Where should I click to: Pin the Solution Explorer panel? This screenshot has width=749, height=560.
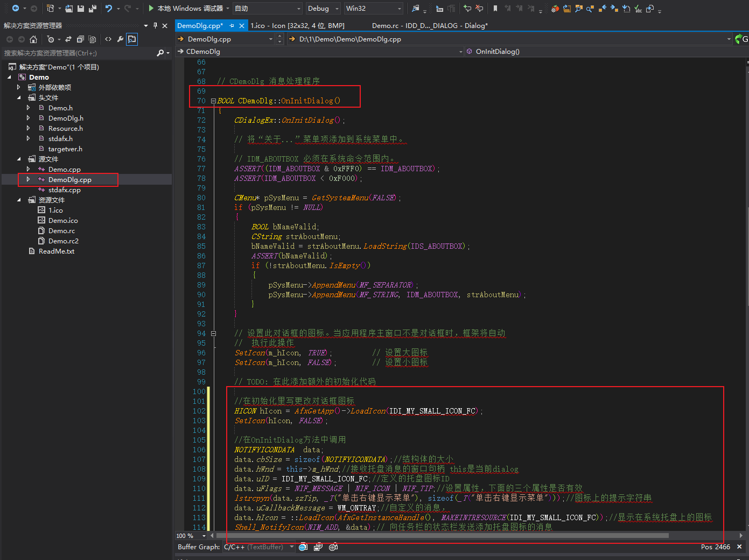click(x=156, y=25)
